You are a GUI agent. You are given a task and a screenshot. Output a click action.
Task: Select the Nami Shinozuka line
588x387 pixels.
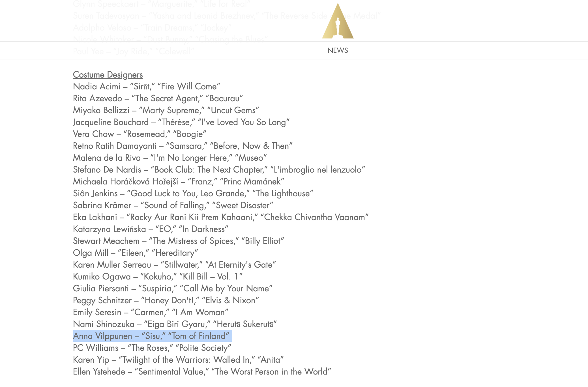(175, 324)
